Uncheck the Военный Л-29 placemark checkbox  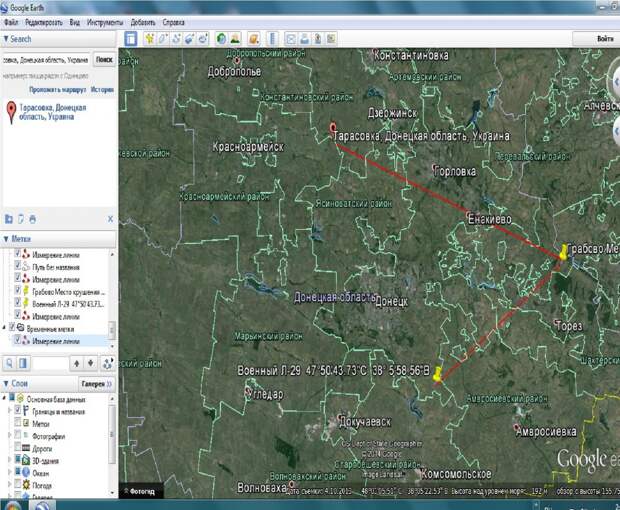[17, 302]
